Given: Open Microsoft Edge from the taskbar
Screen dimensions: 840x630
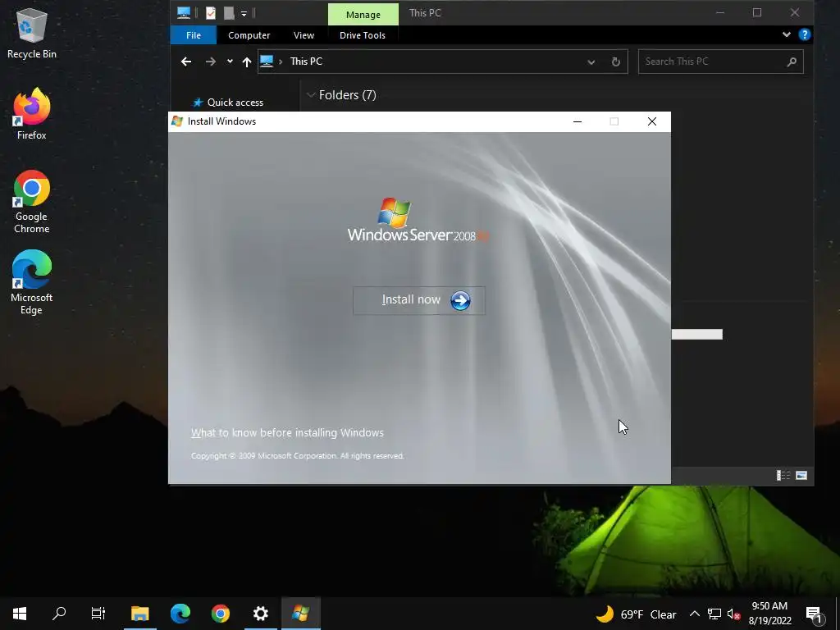Looking at the screenshot, I should (180, 614).
